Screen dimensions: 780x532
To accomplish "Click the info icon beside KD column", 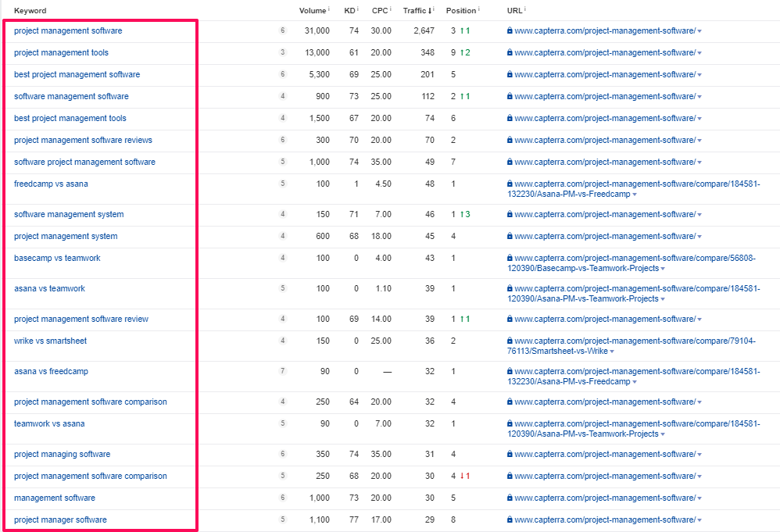I will 359,9.
